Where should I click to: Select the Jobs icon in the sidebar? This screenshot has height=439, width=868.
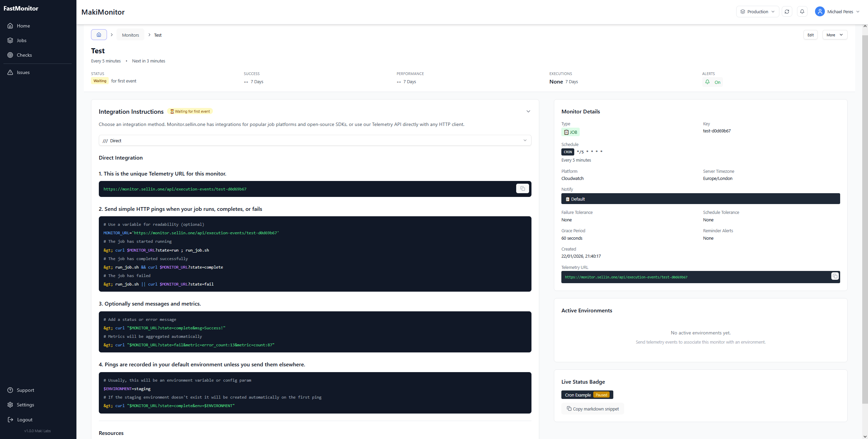point(11,40)
